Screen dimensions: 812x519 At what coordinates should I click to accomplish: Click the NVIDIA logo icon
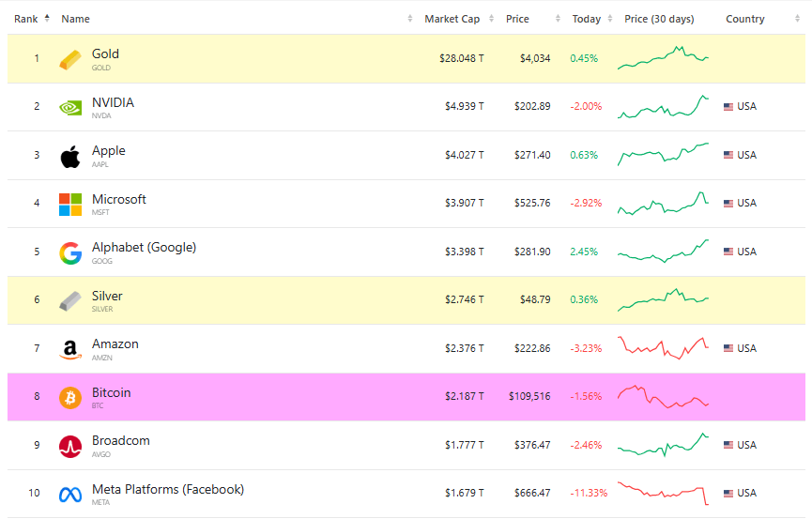coord(70,107)
